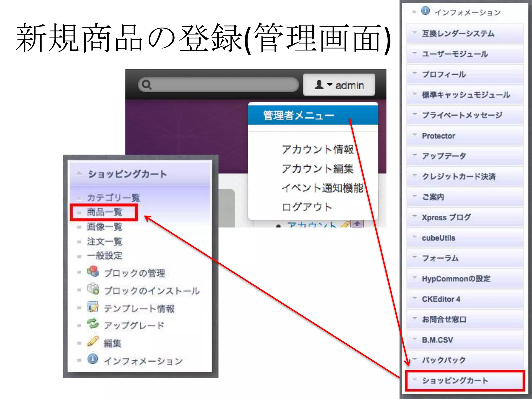The height and width of the screenshot is (399, 532).
Task: Open 商品一覧 in the shopping cart panel
Action: pos(104,212)
